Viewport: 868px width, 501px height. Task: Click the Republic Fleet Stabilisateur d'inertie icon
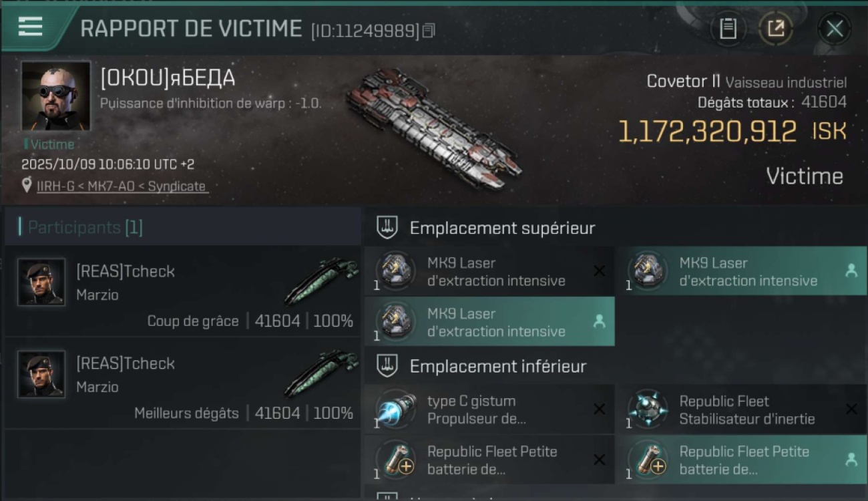click(648, 409)
